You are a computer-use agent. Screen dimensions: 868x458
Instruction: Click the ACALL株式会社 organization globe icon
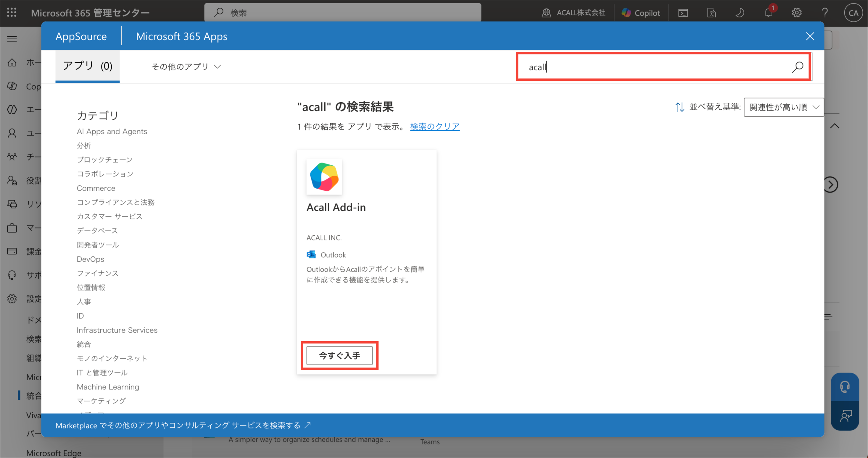546,13
